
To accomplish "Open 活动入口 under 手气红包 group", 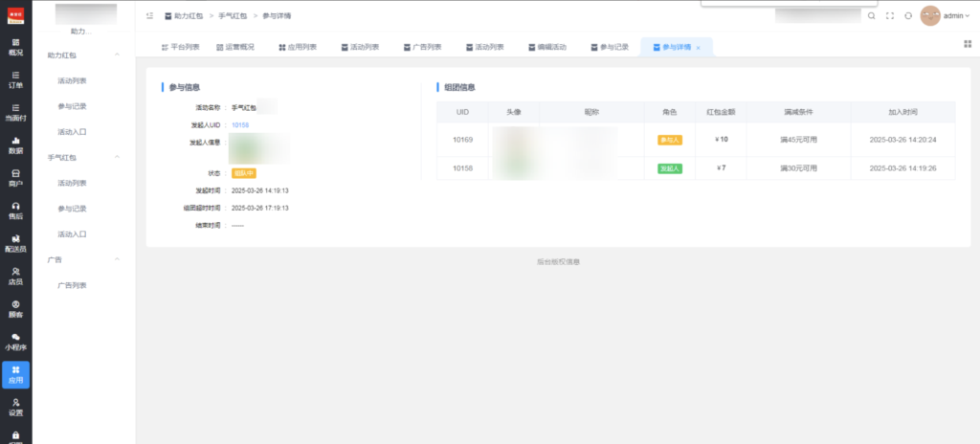I will pyautogui.click(x=72, y=233).
